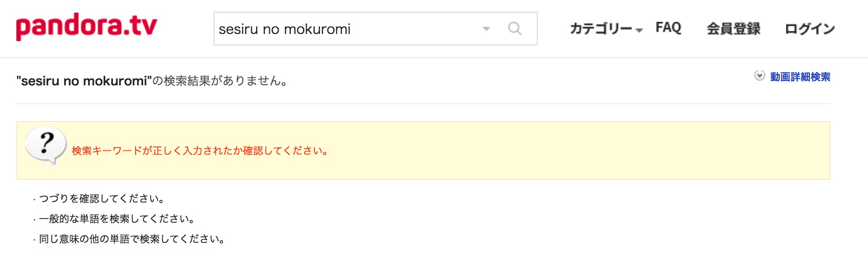Screen dimensions: 868x268
Task: Click the bullet dot before つづりを確認
Action: click(x=34, y=200)
